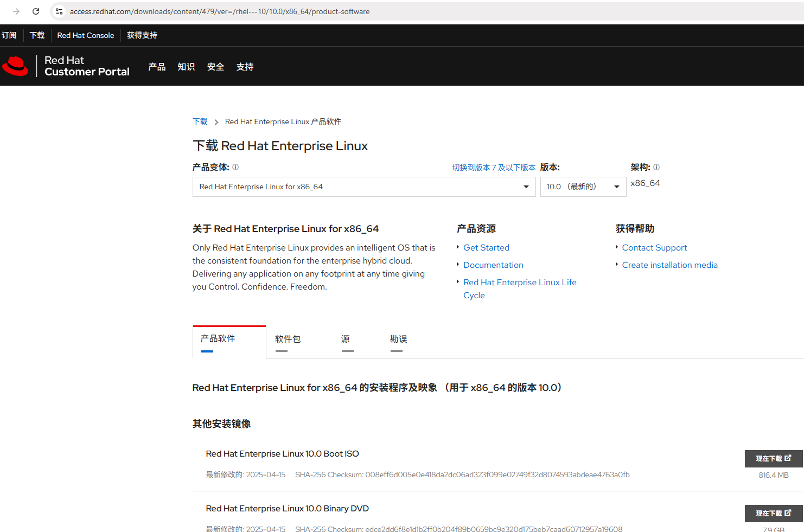Click the Boot ISO SHA-256 checksum text
This screenshot has width=804, height=532.
pyautogui.click(x=462, y=475)
